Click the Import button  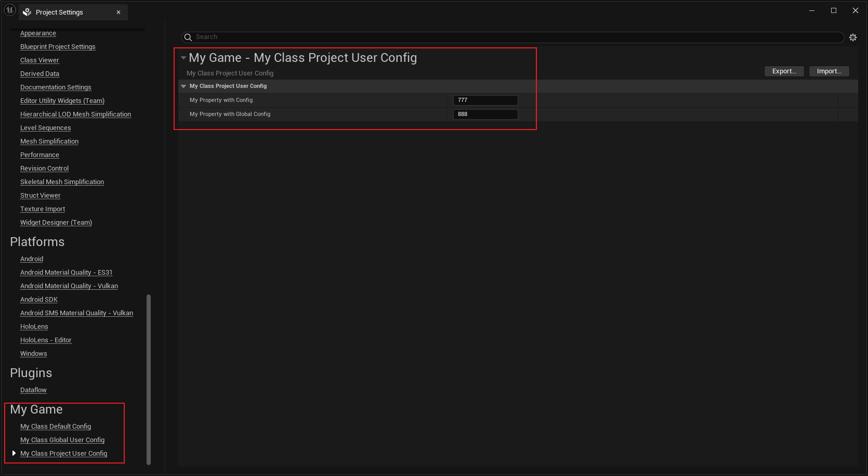(x=828, y=71)
